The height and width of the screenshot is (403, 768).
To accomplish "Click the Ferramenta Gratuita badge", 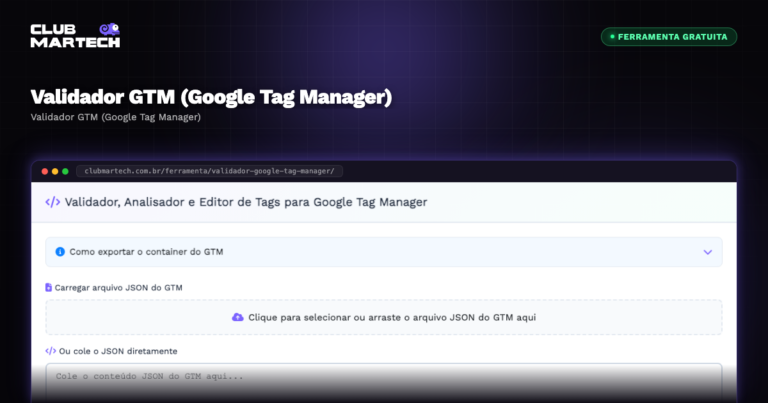I will pos(669,37).
